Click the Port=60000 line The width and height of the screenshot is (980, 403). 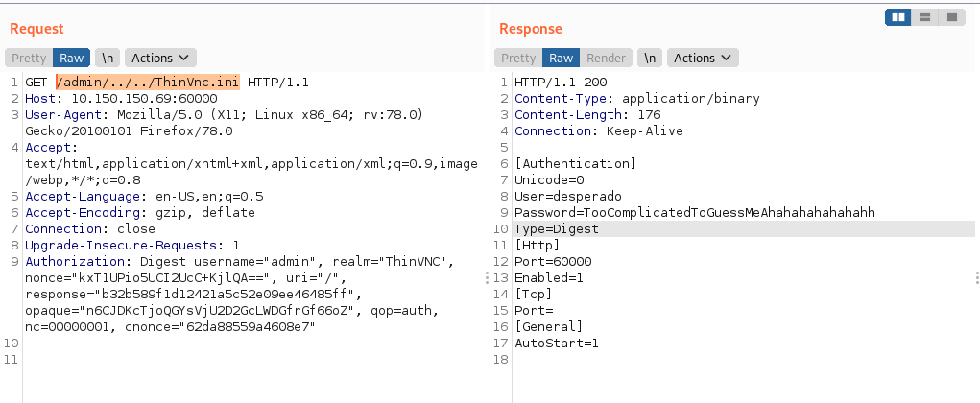[553, 261]
